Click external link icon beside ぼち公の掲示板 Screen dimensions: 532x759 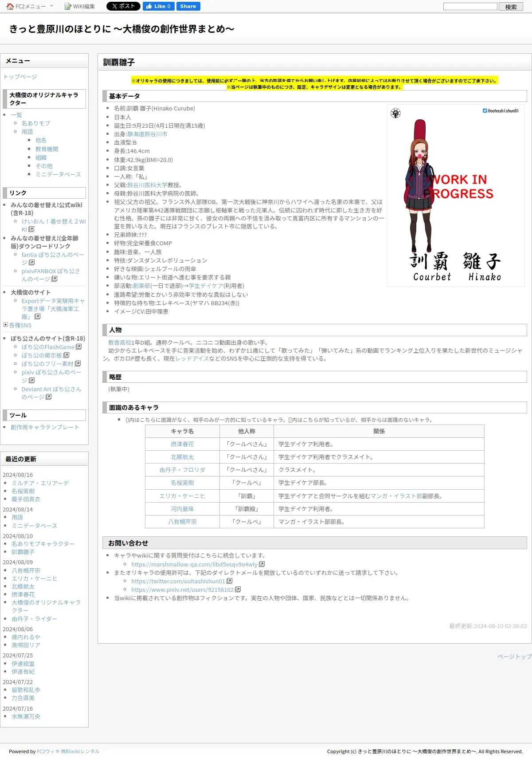click(66, 355)
